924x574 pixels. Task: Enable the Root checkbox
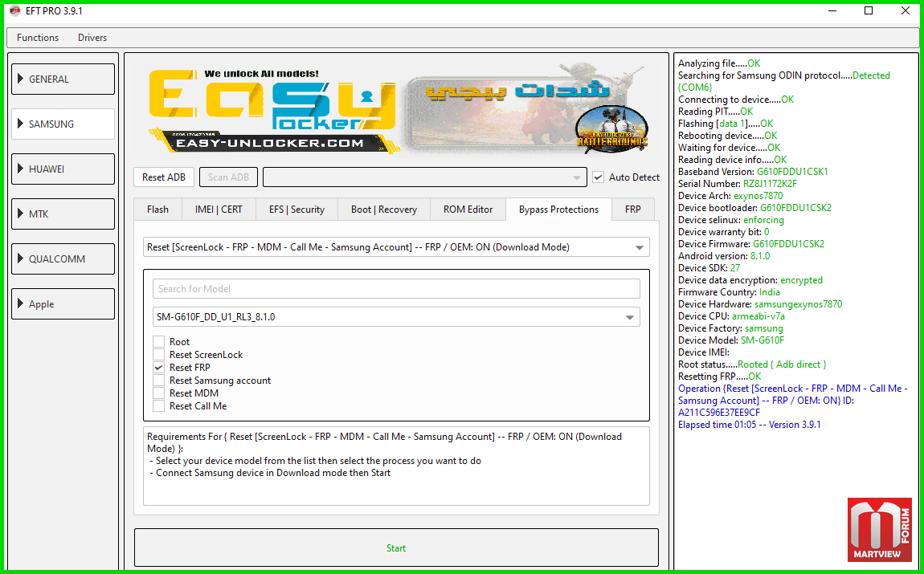pyautogui.click(x=159, y=342)
